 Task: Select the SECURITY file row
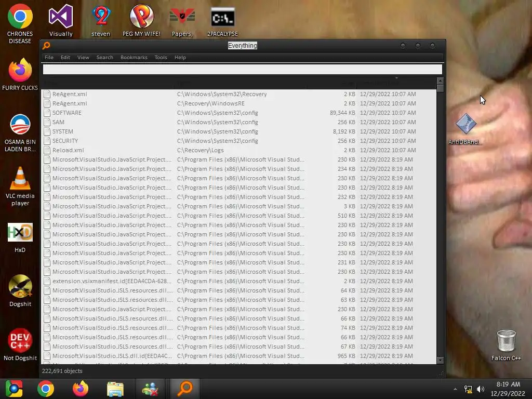238,141
